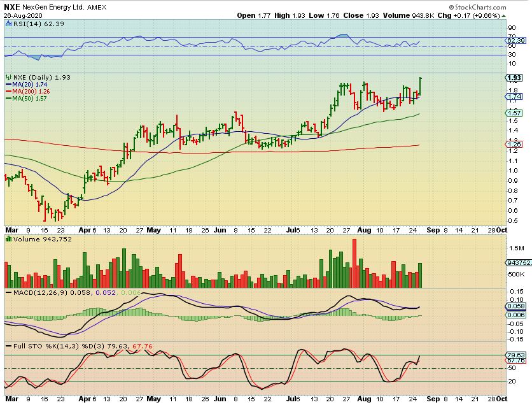532x407 pixels.
Task: Click 'Sep' on the axis below the price panel
Action: pos(433,230)
